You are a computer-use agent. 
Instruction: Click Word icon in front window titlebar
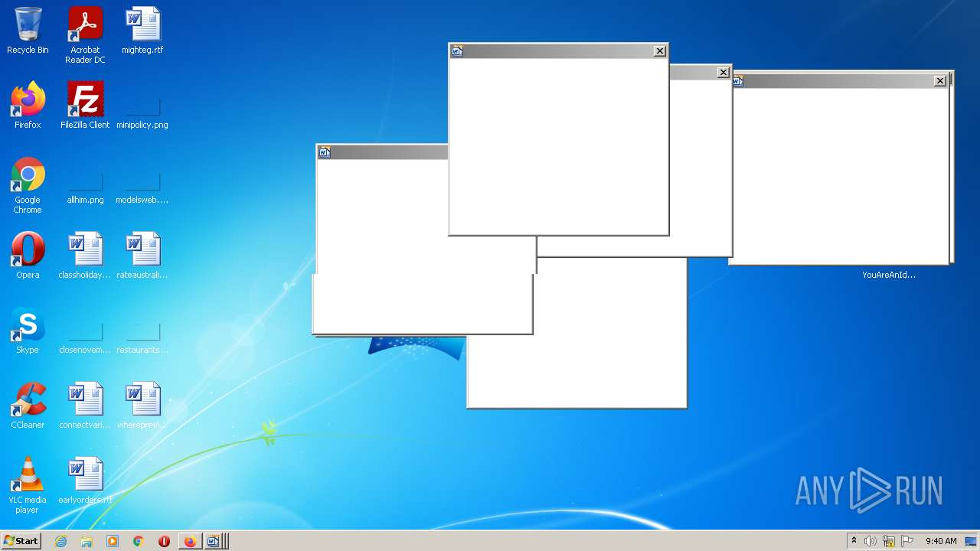pyautogui.click(x=457, y=51)
